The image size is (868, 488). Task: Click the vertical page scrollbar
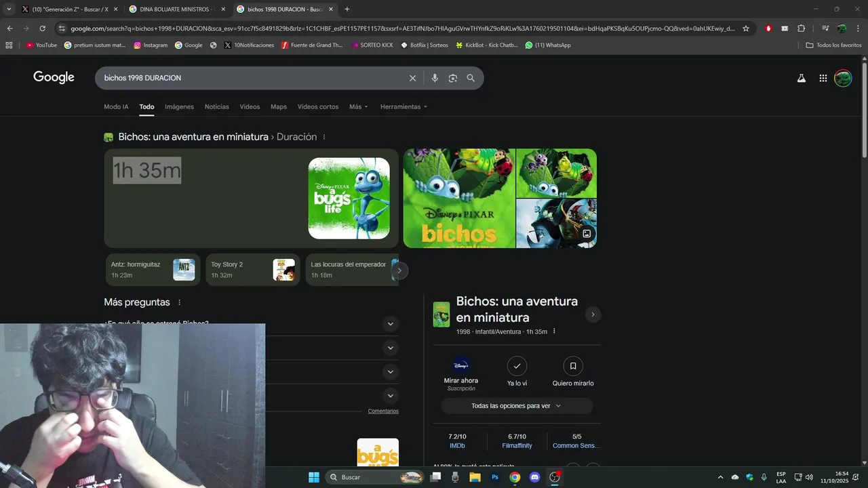click(x=864, y=112)
